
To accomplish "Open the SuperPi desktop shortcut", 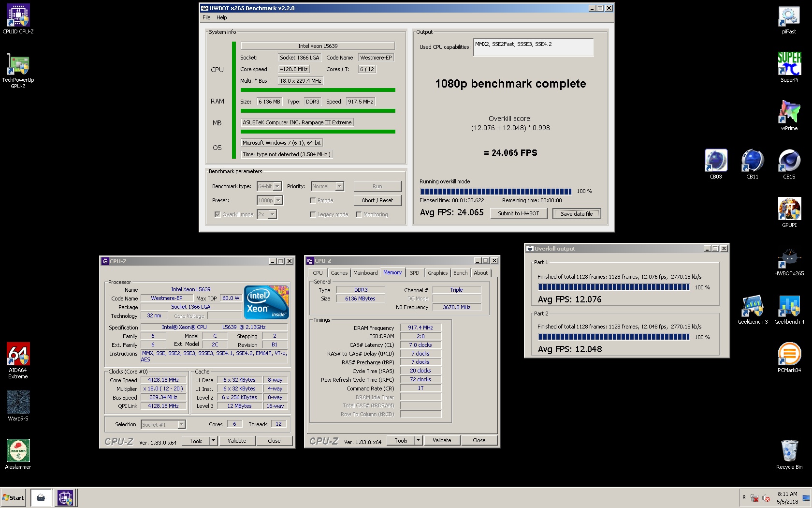I will 789,68.
